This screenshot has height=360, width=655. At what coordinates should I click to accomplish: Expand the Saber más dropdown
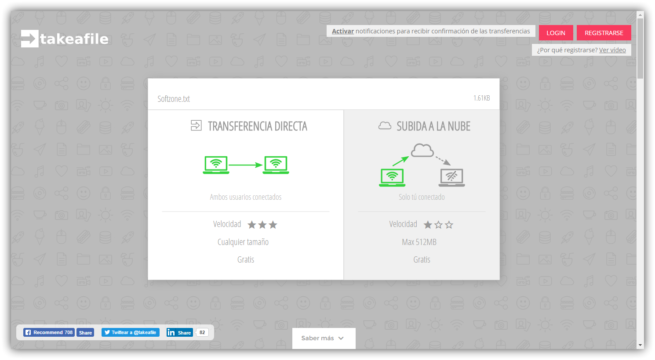tap(323, 338)
